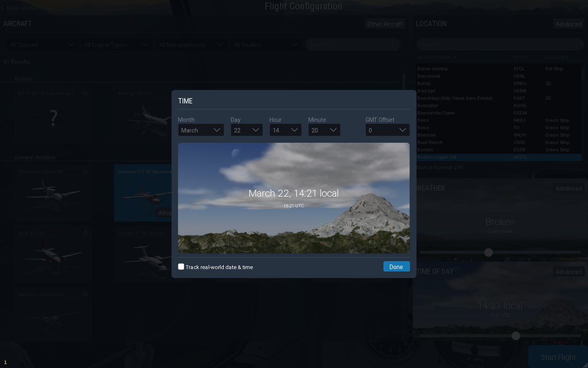Favorite the Beechcraft Baron 58 star

[x=86, y=172]
